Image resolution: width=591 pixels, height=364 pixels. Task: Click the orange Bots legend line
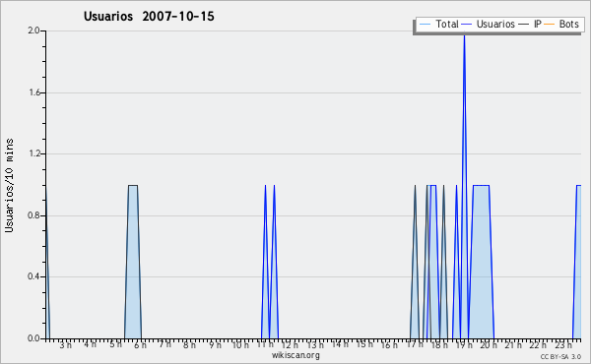550,25
